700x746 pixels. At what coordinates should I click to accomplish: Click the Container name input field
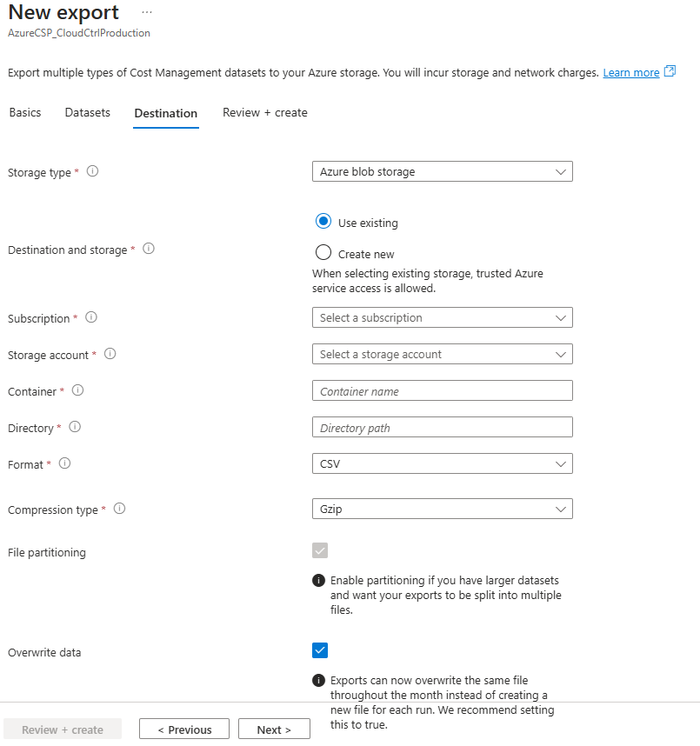[x=442, y=390]
